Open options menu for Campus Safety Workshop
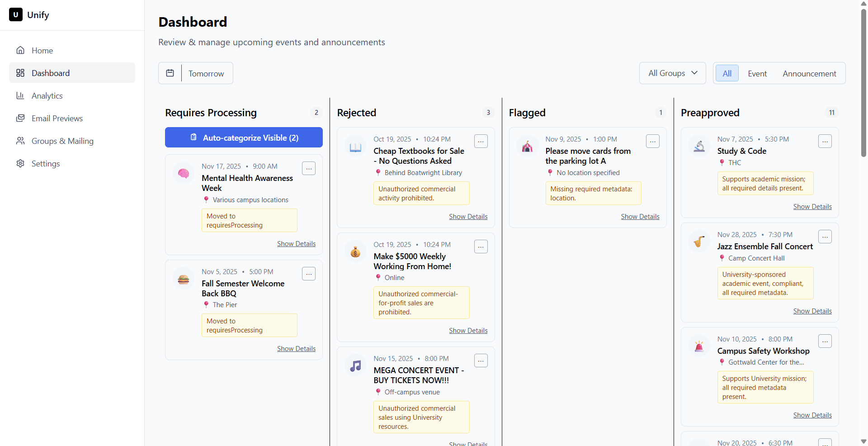This screenshot has width=868, height=446. pos(825,341)
